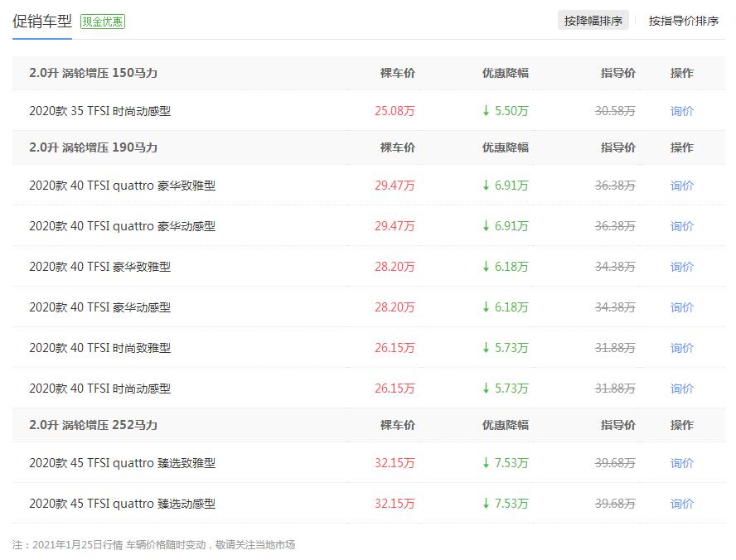736x560 pixels.
Task: Click 34.38万 guide price for 40 TFSI 豪华致雅型
Action: click(x=615, y=267)
